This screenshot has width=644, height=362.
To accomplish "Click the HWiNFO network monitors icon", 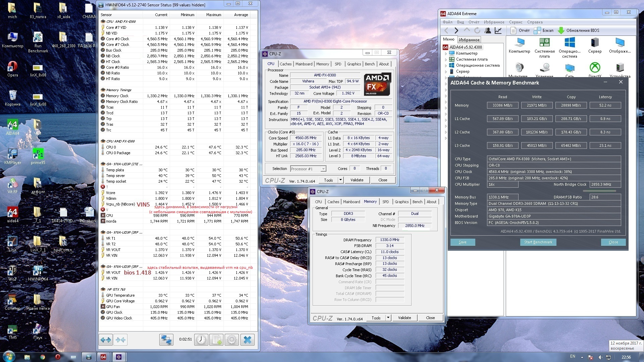I will click(x=166, y=340).
